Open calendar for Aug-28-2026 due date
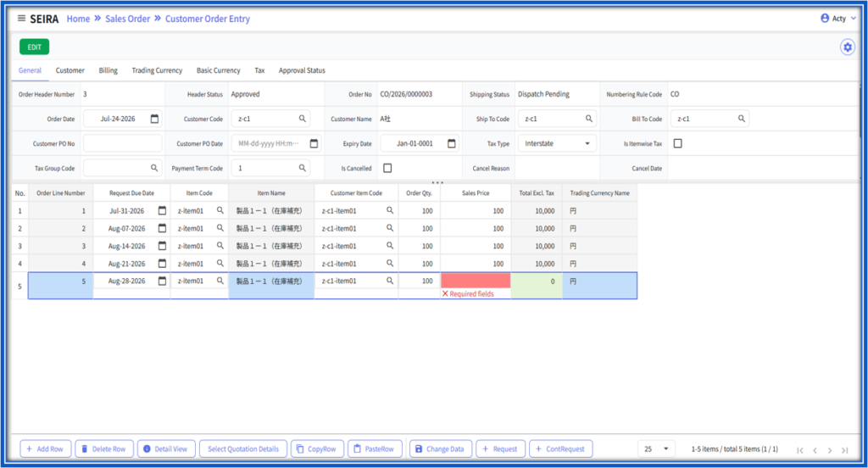 pos(162,281)
